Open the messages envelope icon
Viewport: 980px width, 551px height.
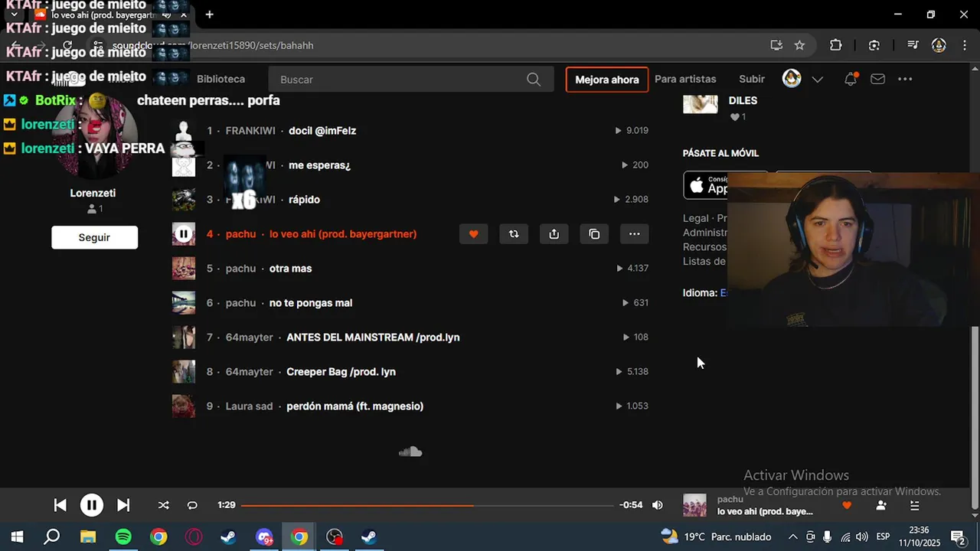click(x=878, y=79)
